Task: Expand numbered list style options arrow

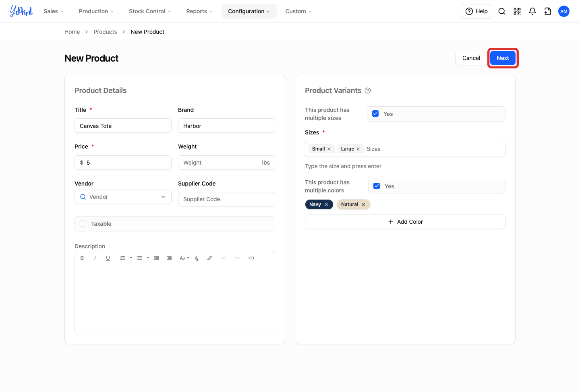Action: click(x=131, y=258)
